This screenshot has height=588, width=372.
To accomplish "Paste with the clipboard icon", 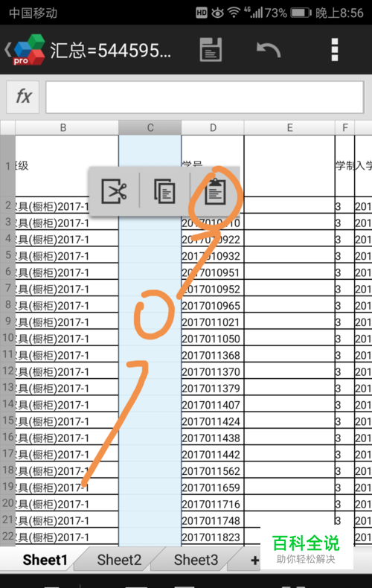I will (x=215, y=191).
